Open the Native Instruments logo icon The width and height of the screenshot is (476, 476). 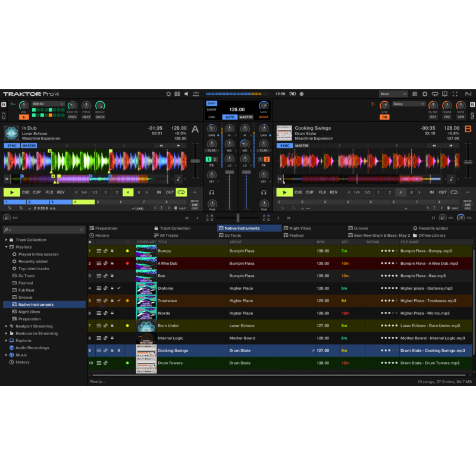[x=468, y=94]
